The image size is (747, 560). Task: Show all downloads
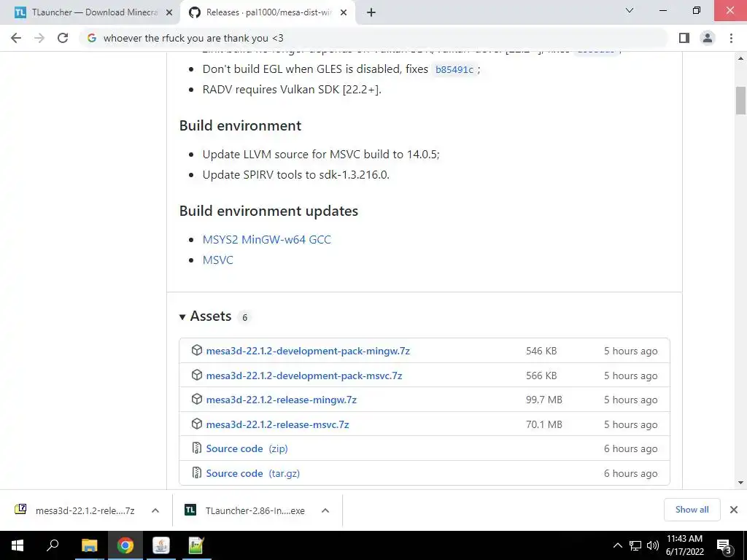692,510
